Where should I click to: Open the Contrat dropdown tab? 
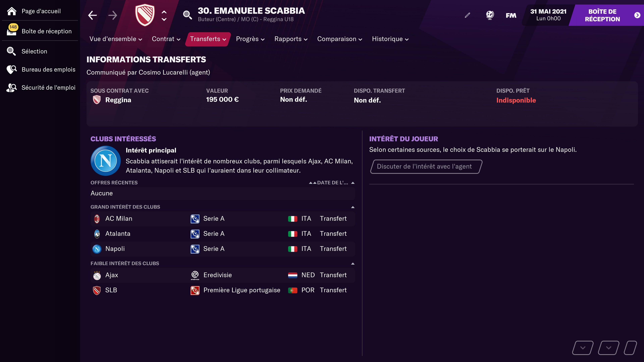pos(166,39)
